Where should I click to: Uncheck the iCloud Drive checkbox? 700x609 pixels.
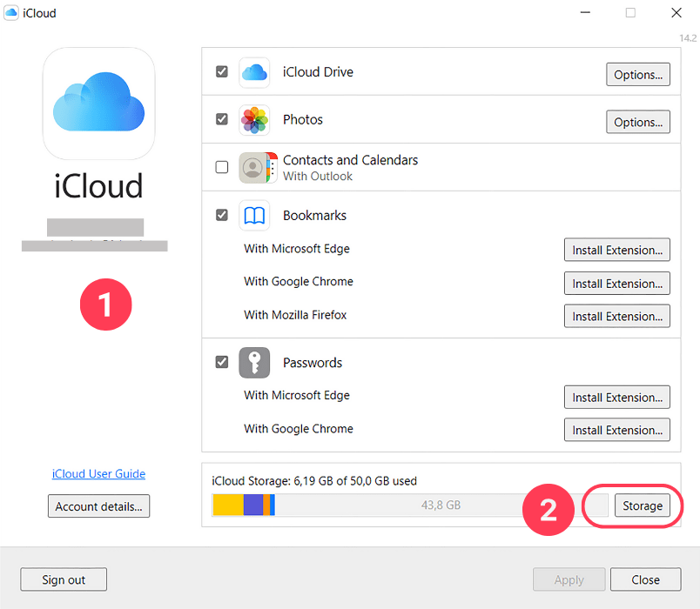pyautogui.click(x=222, y=71)
